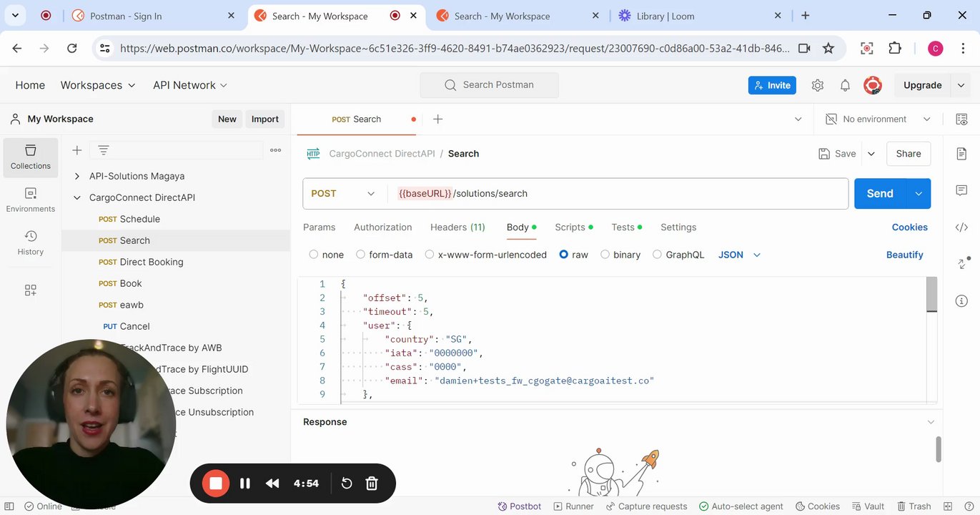Switch to the Authorization tab
This screenshot has width=980, height=515.
pyautogui.click(x=383, y=227)
